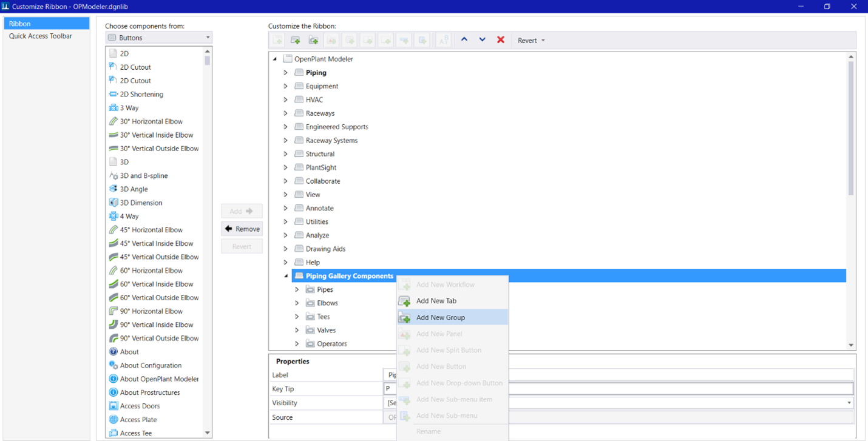The image size is (868, 441).
Task: Choose Add New Group from context menu
Action: point(452,317)
